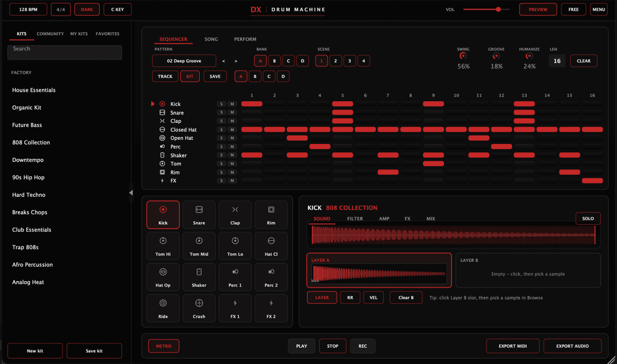Click the Save kit button
This screenshot has height=364, width=617.
point(94,351)
